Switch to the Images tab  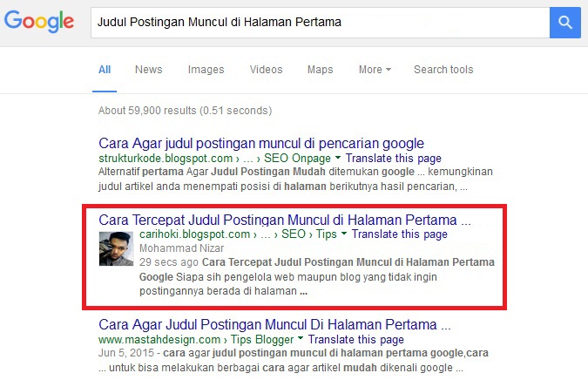pyautogui.click(x=206, y=70)
